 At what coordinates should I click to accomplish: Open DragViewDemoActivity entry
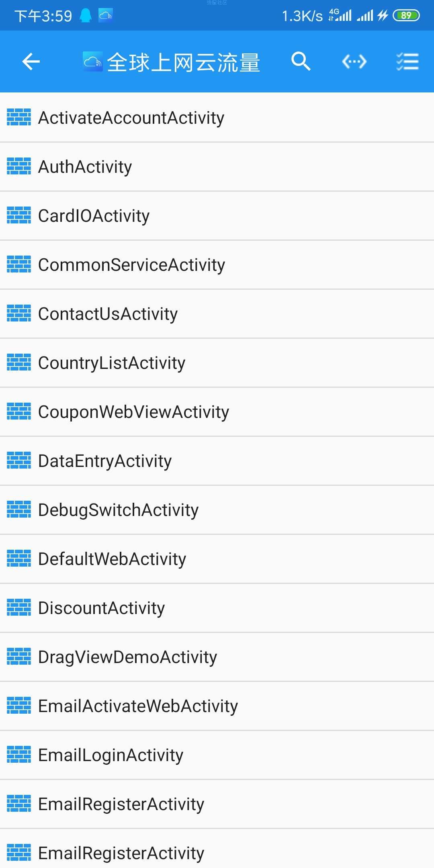217,657
